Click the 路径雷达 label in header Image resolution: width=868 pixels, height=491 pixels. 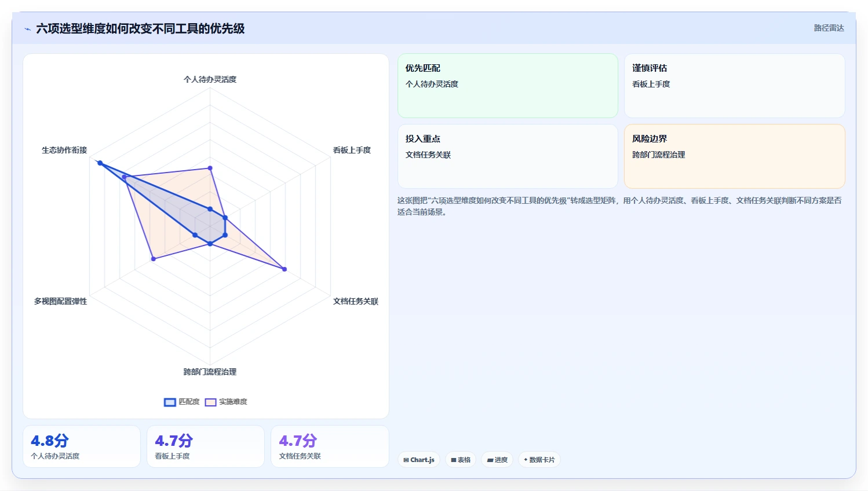point(829,28)
